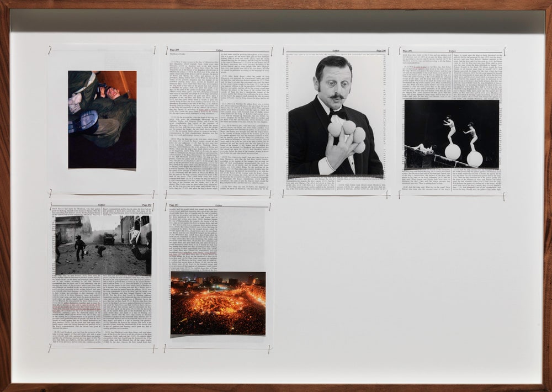
Task: Click the "Esther" heading on page 293
Action: click(219, 205)
